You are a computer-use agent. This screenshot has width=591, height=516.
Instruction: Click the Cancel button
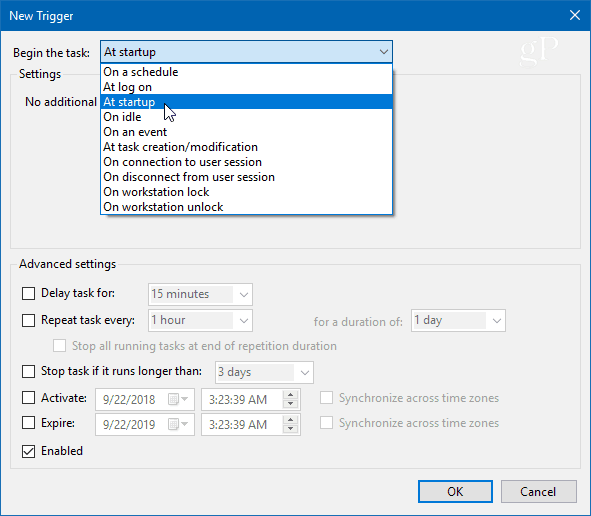pos(539,492)
